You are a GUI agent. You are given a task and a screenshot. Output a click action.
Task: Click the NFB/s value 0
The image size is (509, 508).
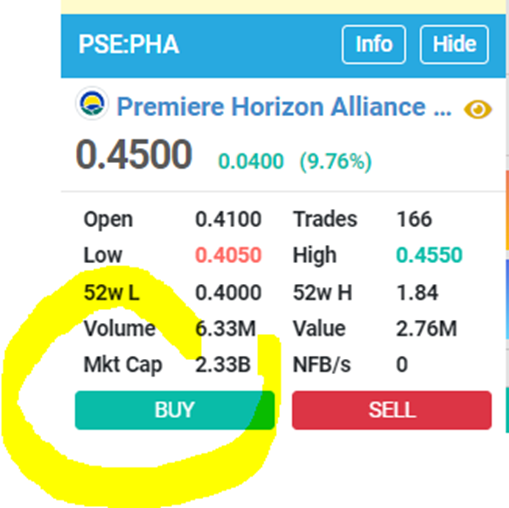[402, 364]
